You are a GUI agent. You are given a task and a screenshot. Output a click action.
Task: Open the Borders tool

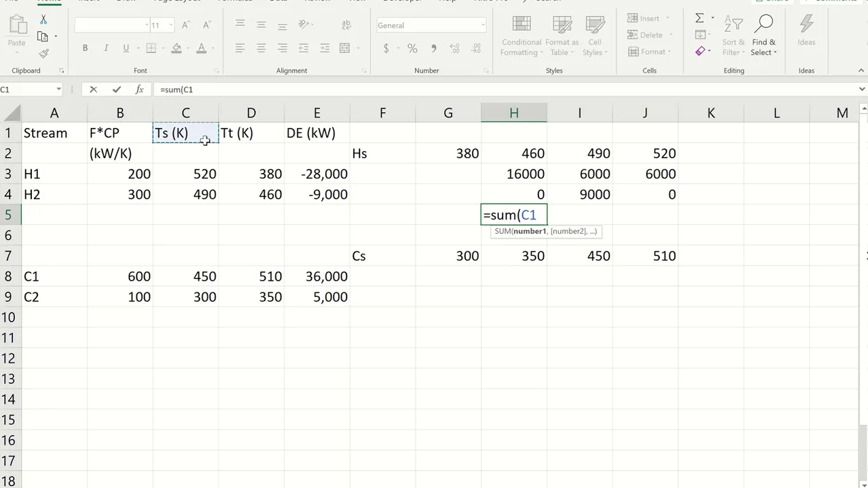point(151,48)
